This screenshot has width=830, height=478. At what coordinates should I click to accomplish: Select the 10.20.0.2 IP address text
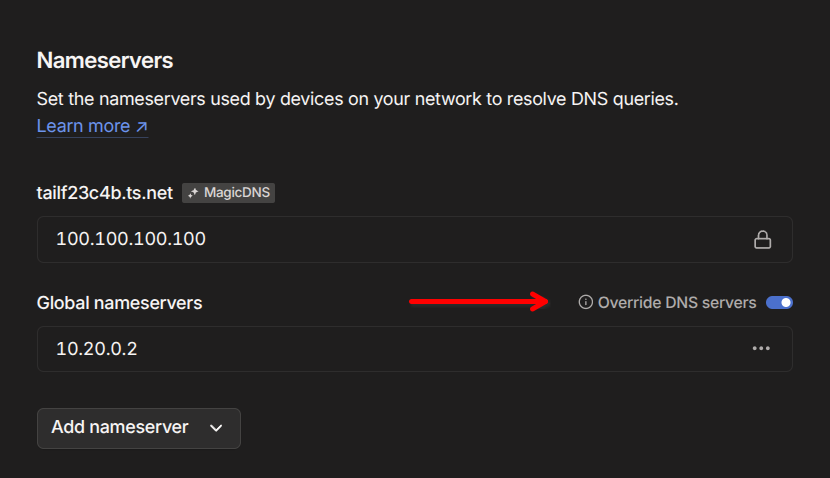coord(98,349)
